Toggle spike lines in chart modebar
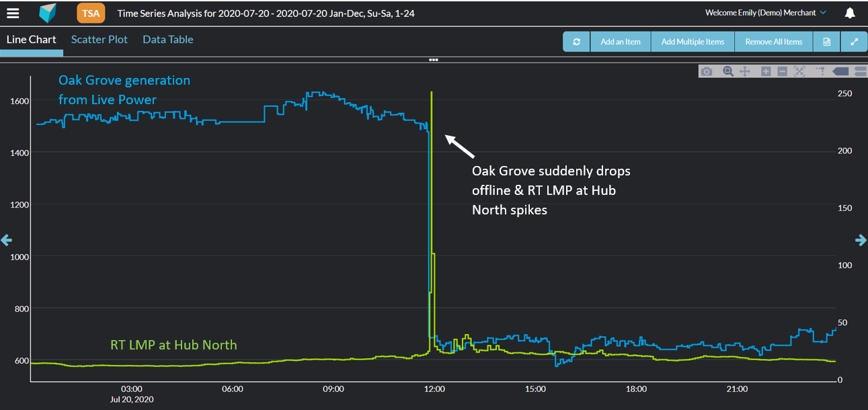868x410 pixels. [x=820, y=71]
